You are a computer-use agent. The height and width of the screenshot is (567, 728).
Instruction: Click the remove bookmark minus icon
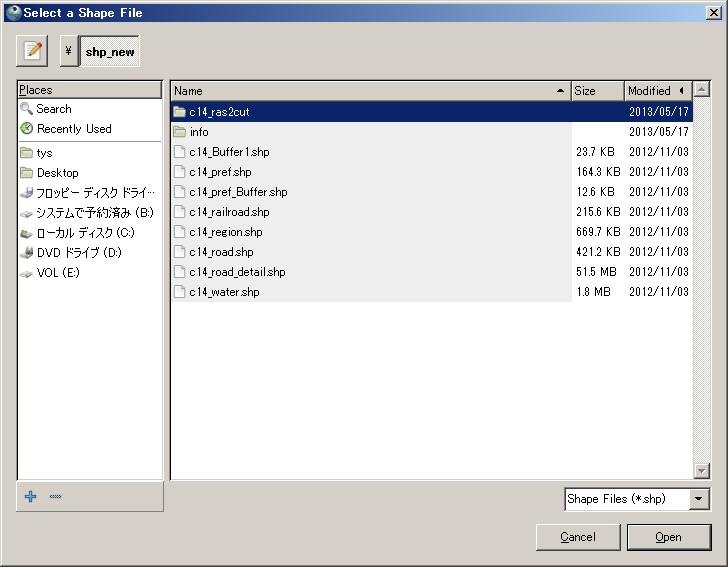click(x=55, y=497)
